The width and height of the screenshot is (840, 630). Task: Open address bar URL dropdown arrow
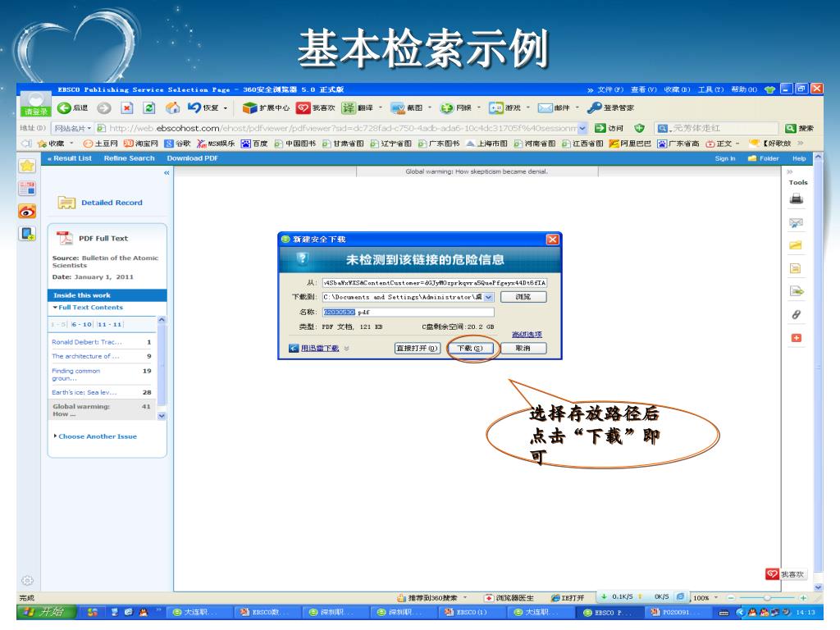pos(583,128)
